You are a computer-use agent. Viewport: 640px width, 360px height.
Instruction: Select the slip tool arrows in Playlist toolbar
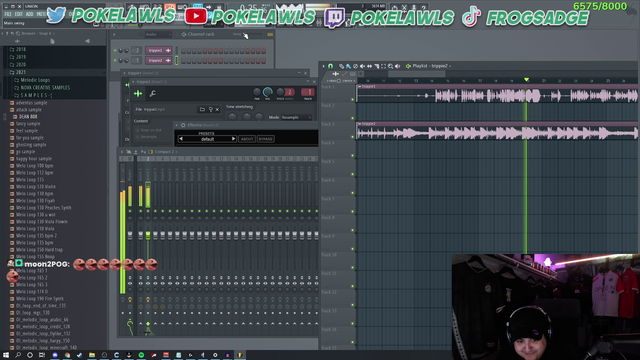(x=369, y=66)
